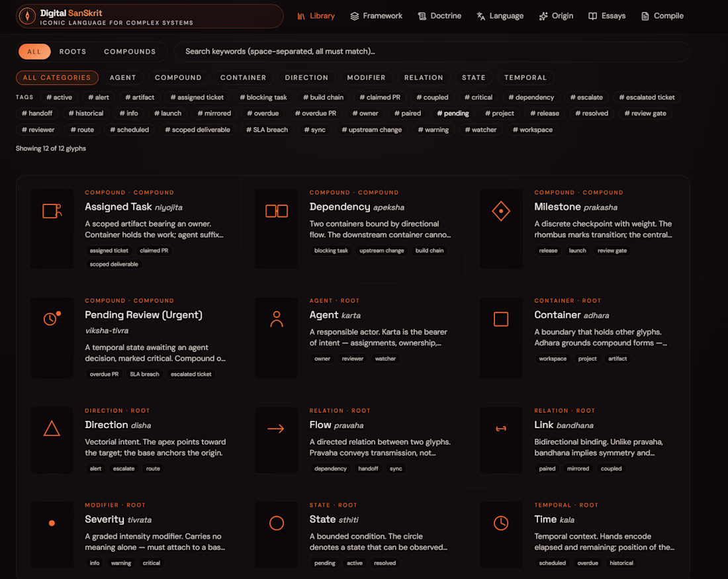Viewport: 728px width, 579px height.
Task: Click the 'build chain' tag on Dependency card
Action: 430,251
